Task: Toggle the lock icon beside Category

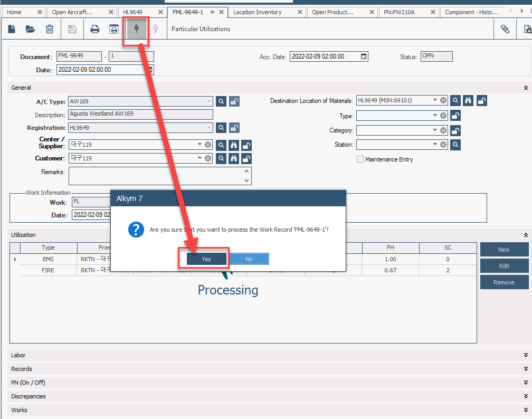Action: tap(455, 130)
